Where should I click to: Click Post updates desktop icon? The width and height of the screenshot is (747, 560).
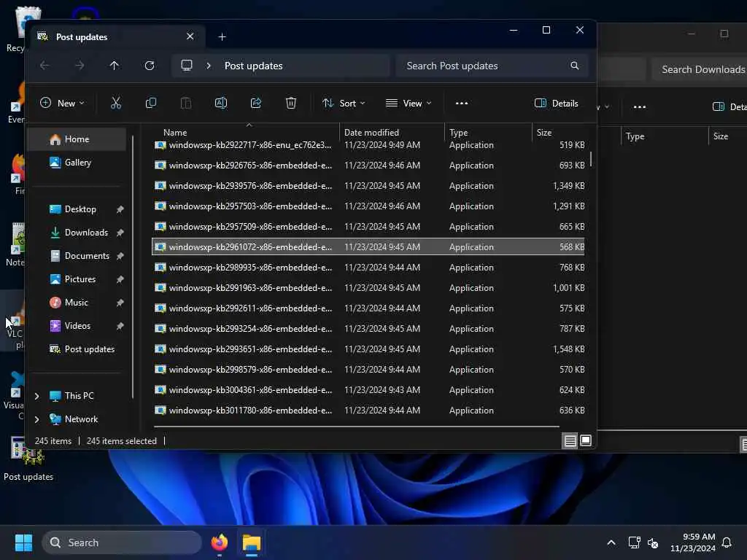pos(28,459)
